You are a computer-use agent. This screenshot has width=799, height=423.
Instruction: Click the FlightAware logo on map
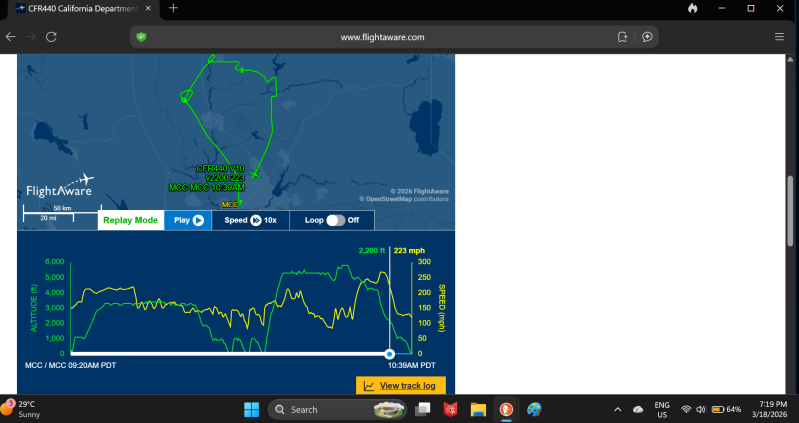(x=60, y=187)
